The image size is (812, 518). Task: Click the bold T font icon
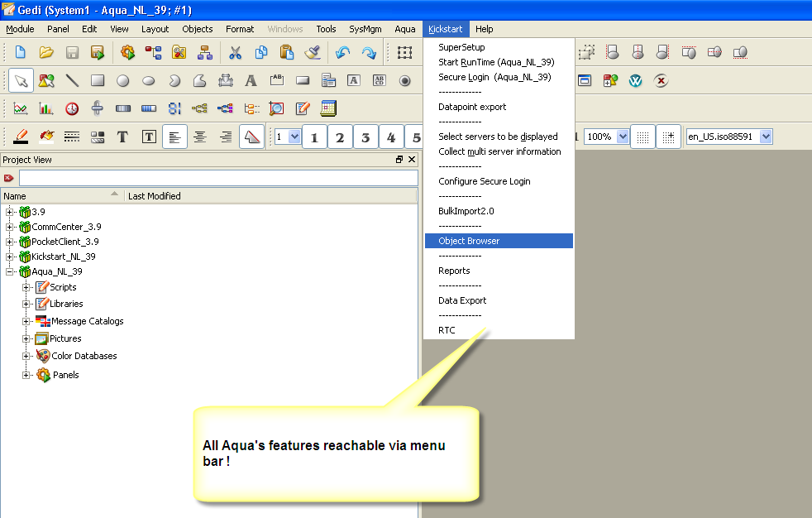coord(122,137)
